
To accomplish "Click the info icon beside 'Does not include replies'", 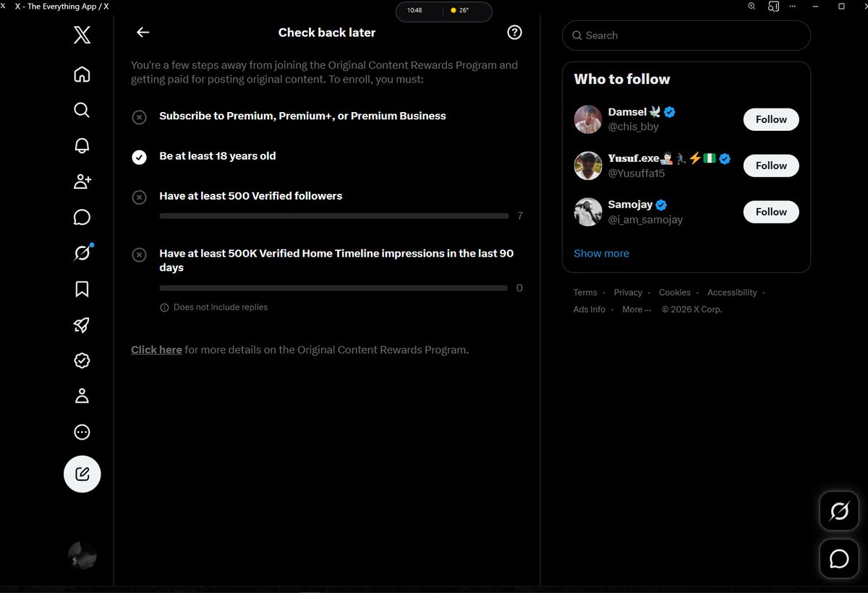I will click(x=164, y=307).
